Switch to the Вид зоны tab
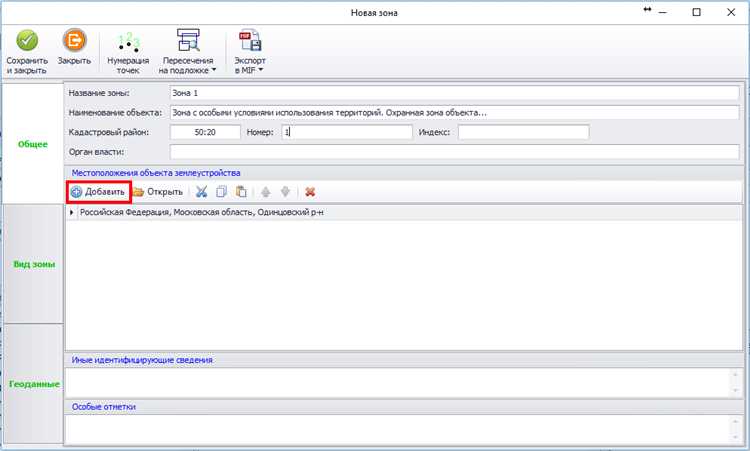The image size is (750, 451). click(x=33, y=264)
